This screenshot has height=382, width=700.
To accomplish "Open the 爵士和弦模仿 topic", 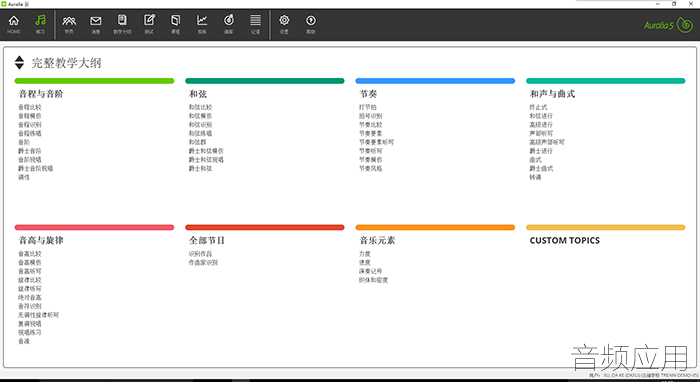I will [x=206, y=151].
